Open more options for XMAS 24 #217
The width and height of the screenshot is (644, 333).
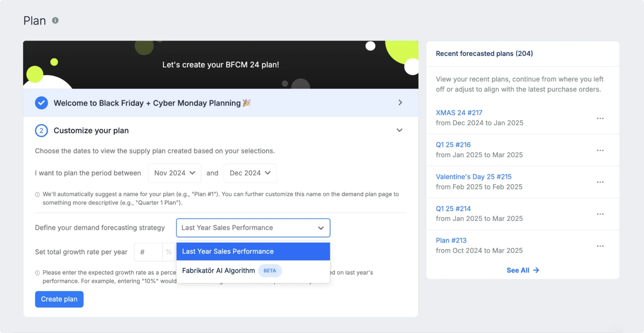(x=600, y=118)
